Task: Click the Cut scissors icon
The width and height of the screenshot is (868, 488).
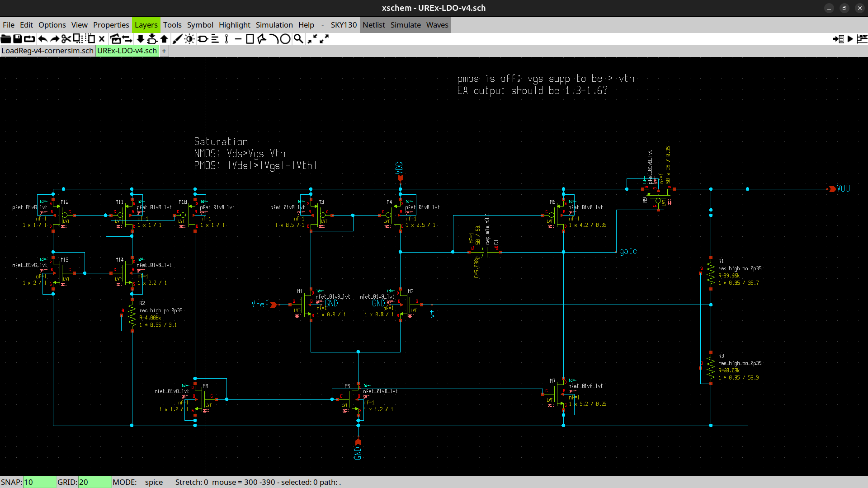Action: coord(66,39)
